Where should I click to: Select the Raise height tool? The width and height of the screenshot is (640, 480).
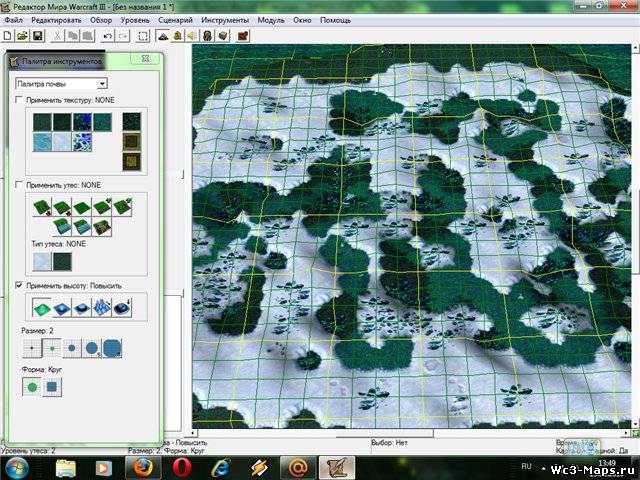tap(42, 308)
